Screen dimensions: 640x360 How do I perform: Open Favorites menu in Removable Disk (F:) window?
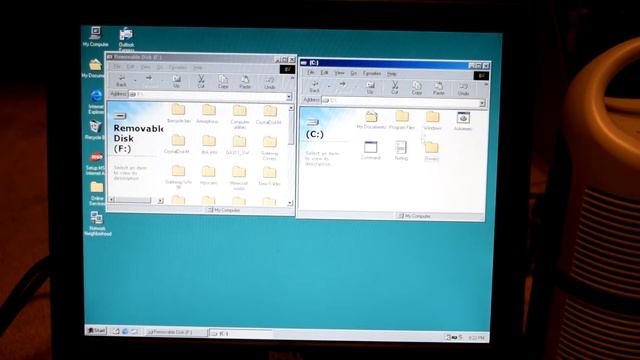[178, 67]
